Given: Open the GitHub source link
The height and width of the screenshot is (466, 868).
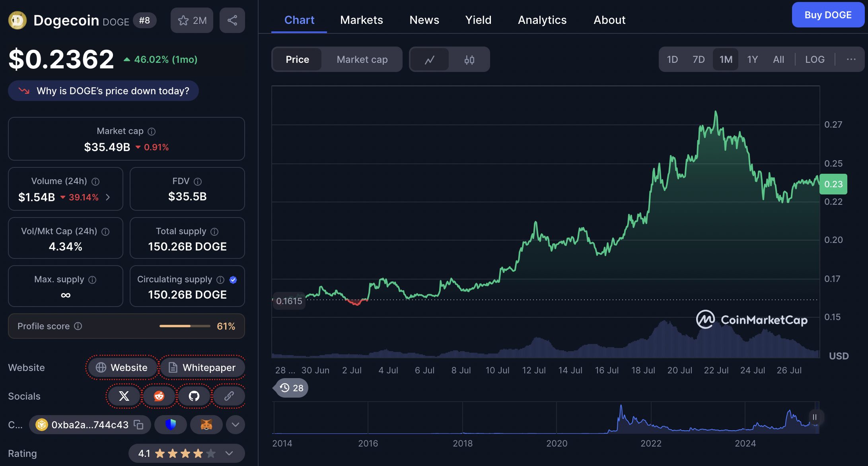Looking at the screenshot, I should [194, 396].
